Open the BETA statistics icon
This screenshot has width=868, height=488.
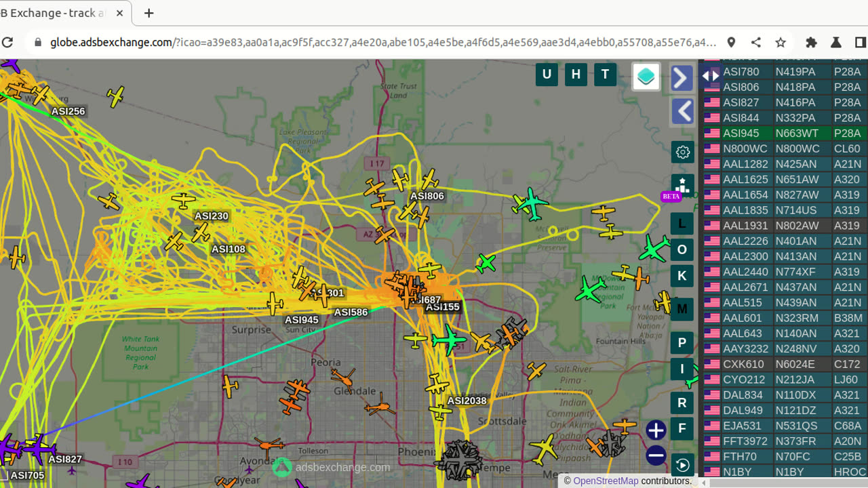(x=682, y=186)
